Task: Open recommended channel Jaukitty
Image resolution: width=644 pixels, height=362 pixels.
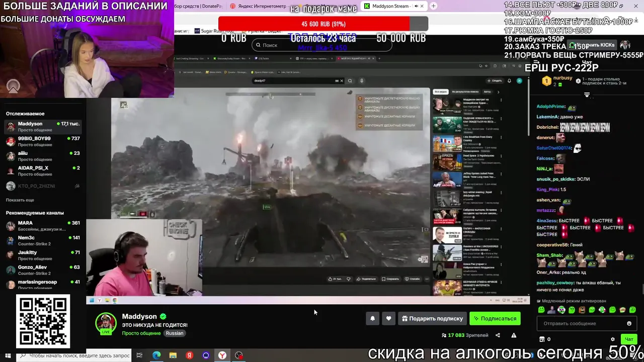Action: [43, 255]
